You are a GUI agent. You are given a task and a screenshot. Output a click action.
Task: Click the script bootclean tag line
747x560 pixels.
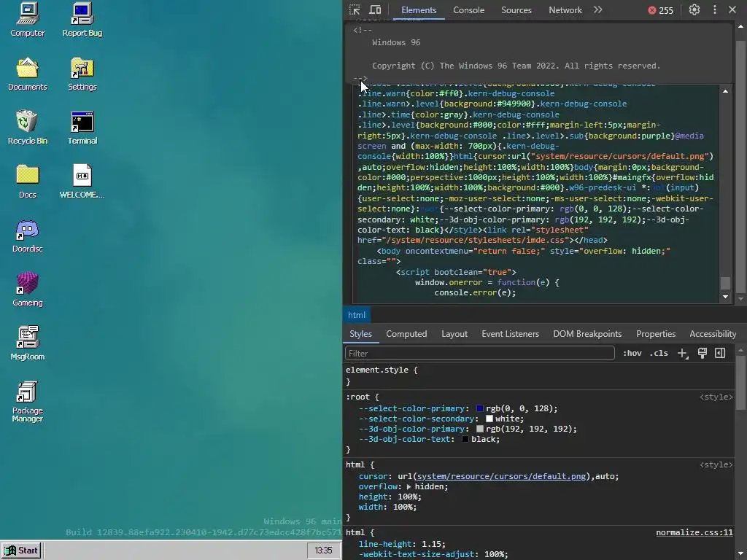click(456, 272)
